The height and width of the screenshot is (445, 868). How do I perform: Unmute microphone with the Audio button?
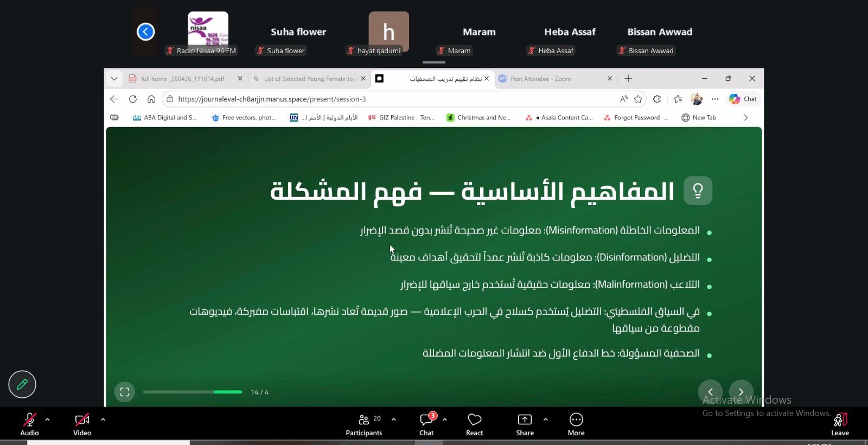click(29, 424)
